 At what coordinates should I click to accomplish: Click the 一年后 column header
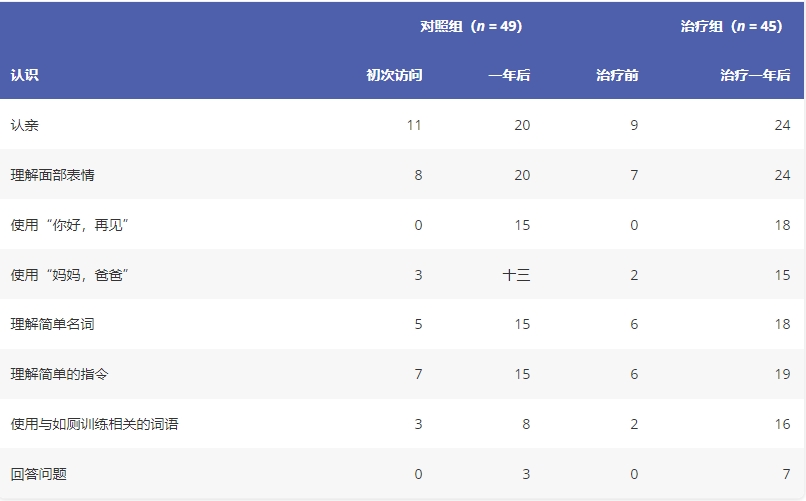pyautogui.click(x=509, y=75)
